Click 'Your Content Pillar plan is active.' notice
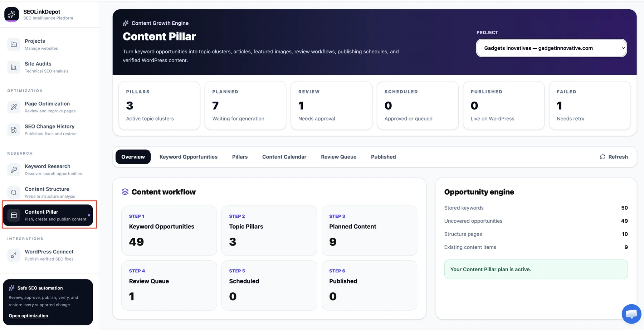The width and height of the screenshot is (644, 330). pos(536,269)
